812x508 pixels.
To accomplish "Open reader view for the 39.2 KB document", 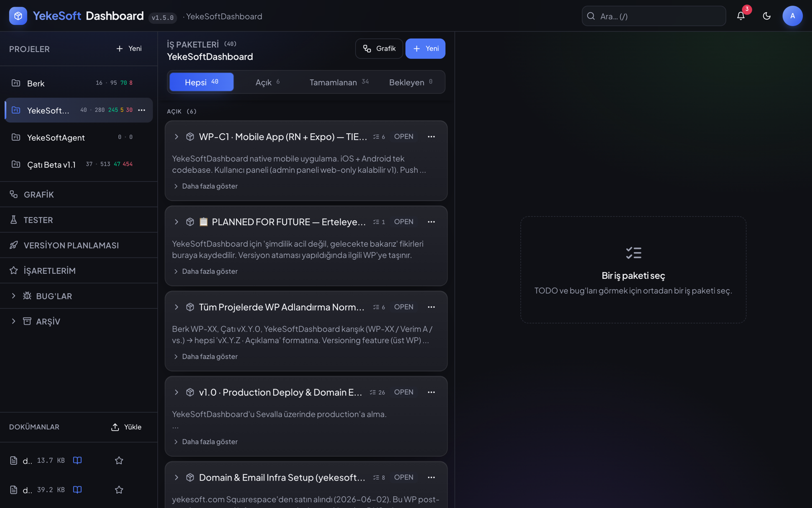I will coord(77,490).
